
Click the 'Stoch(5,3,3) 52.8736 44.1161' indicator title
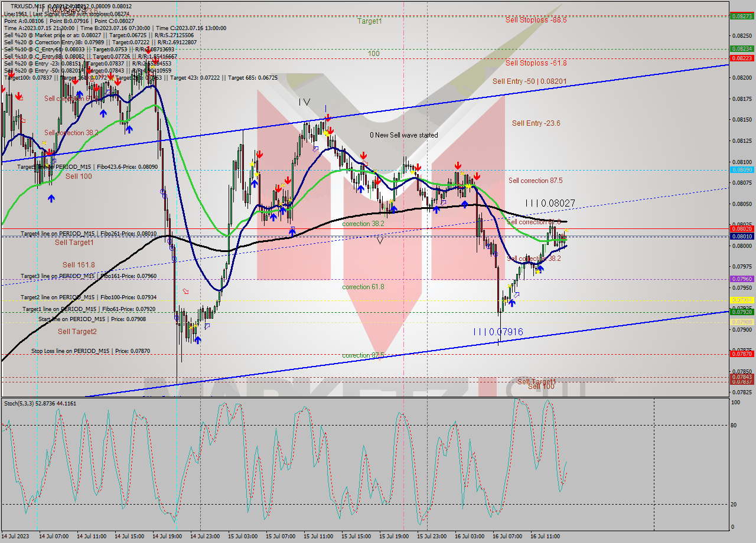tap(40, 403)
